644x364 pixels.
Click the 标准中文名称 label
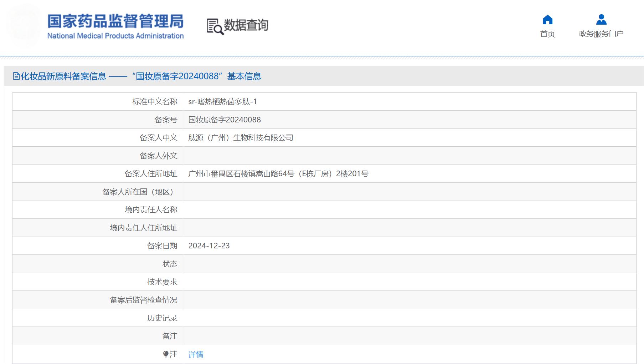[155, 102]
